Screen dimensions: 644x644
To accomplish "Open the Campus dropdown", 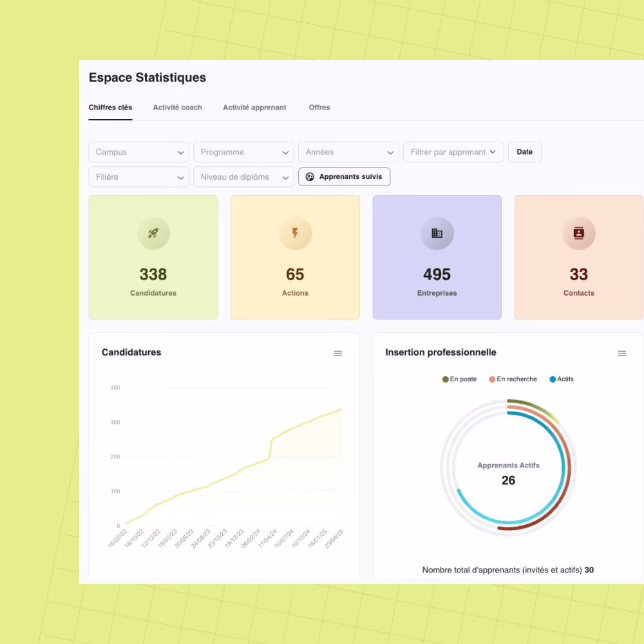I will click(x=139, y=152).
